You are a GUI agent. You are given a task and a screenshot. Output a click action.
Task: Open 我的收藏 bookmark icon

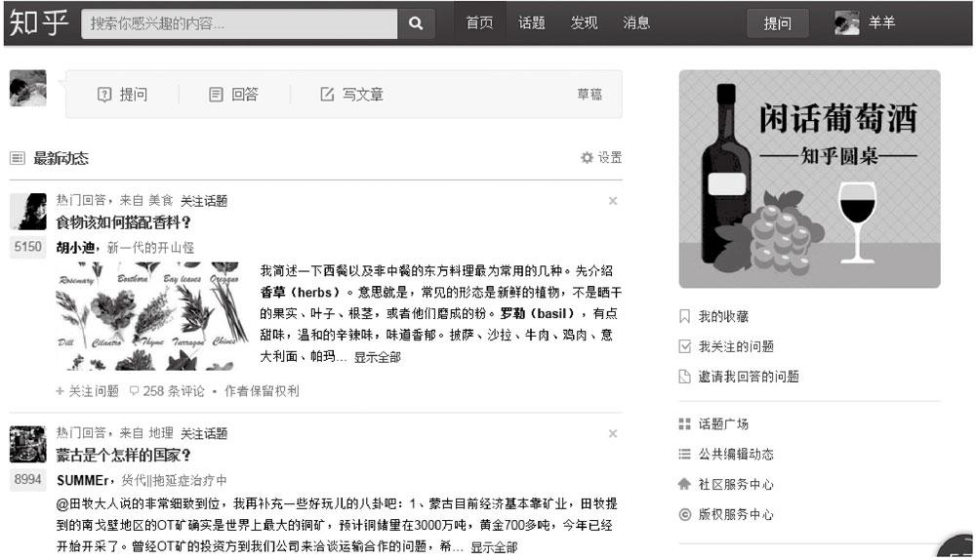click(x=685, y=316)
